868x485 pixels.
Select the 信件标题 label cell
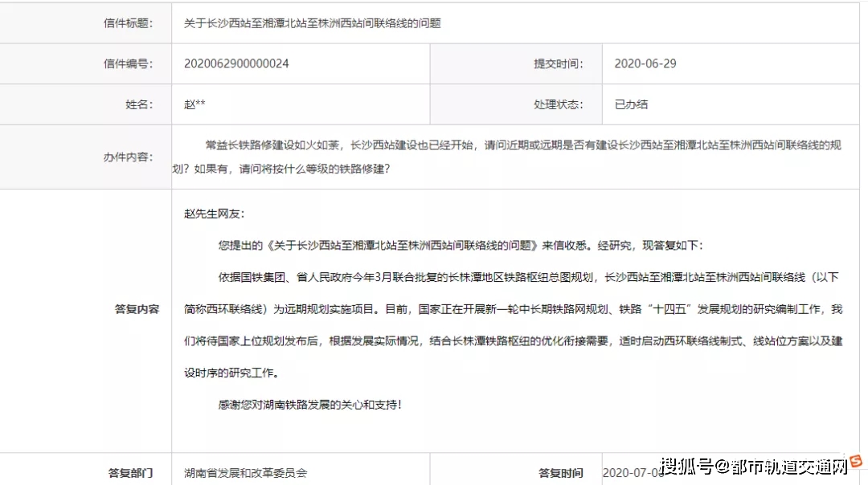coord(127,23)
